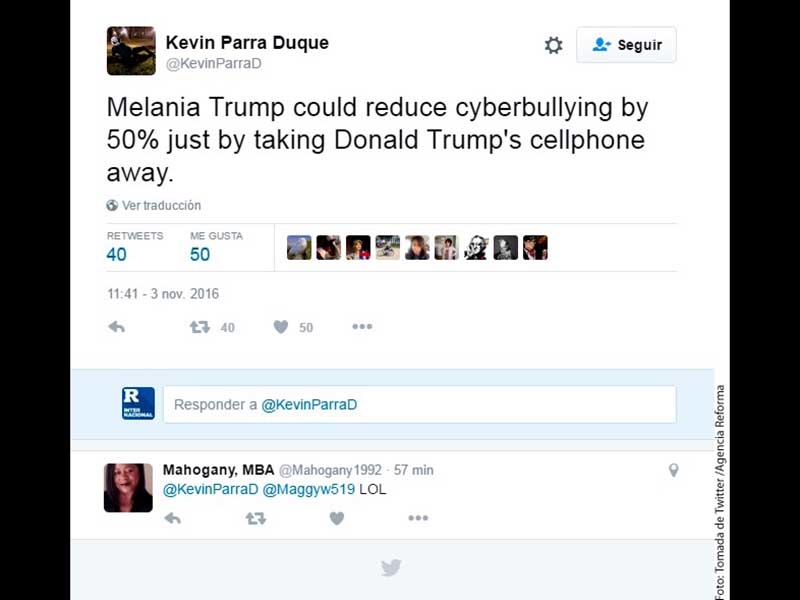
Task: Reply to Mahogany's LOL tweet
Action: [x=172, y=519]
